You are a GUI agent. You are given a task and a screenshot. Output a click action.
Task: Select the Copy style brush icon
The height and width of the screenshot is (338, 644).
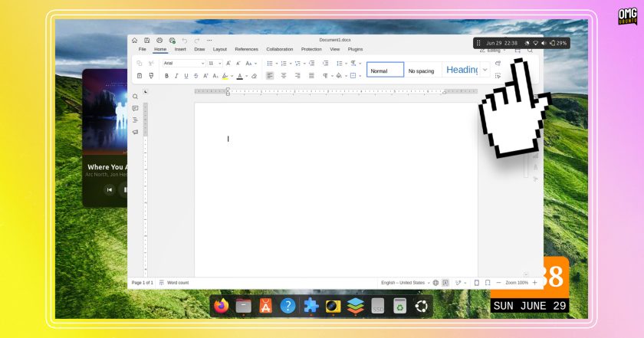click(151, 76)
